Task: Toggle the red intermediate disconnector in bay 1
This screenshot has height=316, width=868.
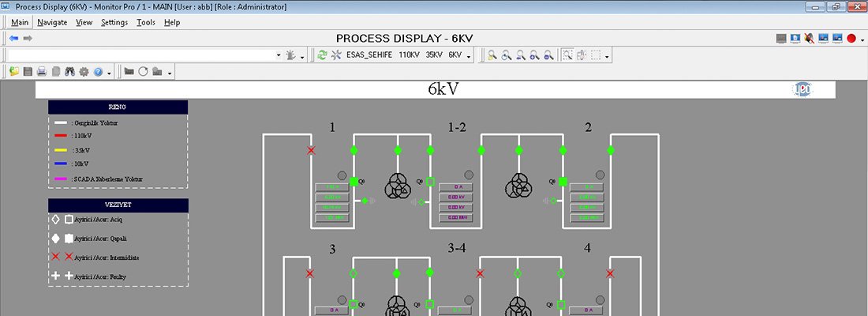Action: [311, 150]
